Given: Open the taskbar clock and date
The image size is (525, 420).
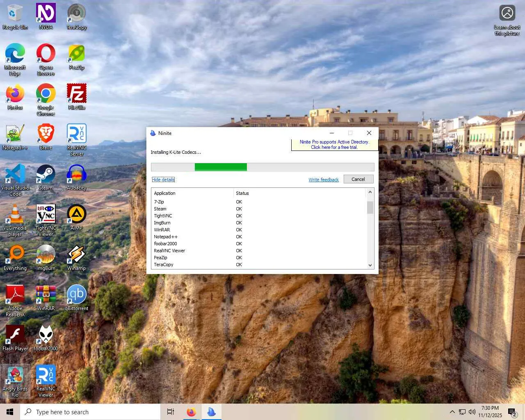Looking at the screenshot, I should point(490,412).
